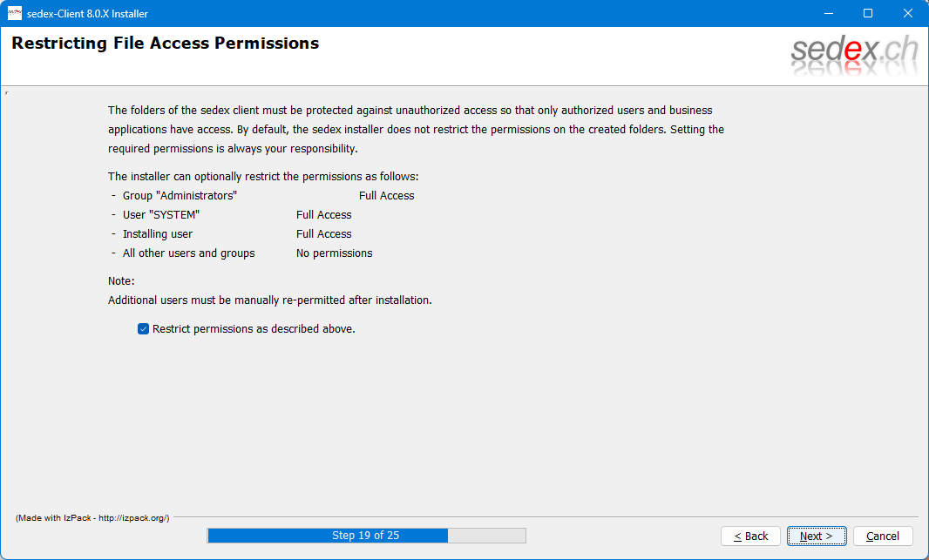Click the sedex.ch logo

854,54
